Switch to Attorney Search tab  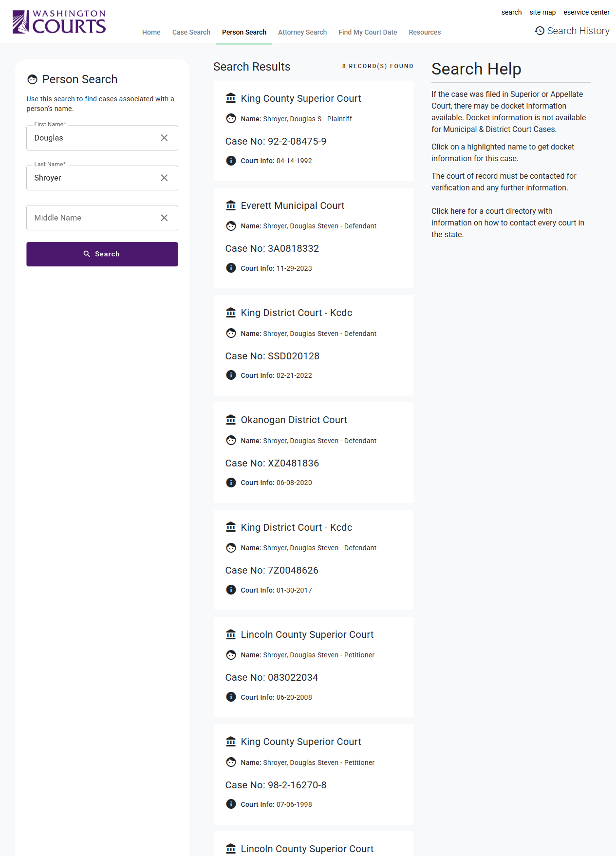pos(302,32)
